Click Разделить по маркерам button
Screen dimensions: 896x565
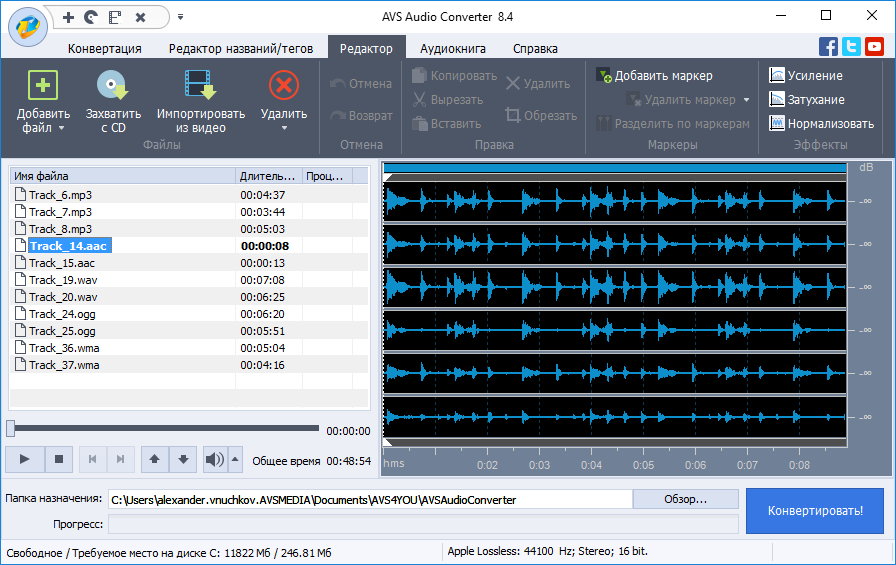[673, 124]
